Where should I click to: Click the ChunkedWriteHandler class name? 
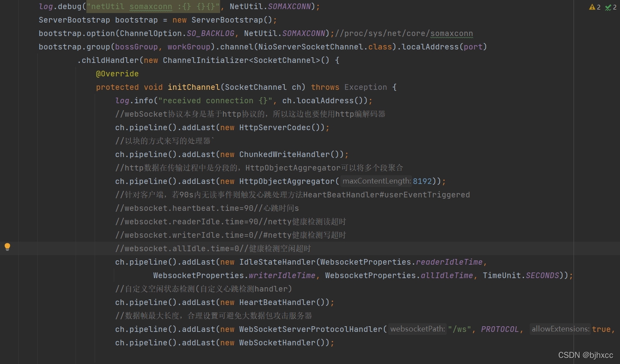point(285,154)
